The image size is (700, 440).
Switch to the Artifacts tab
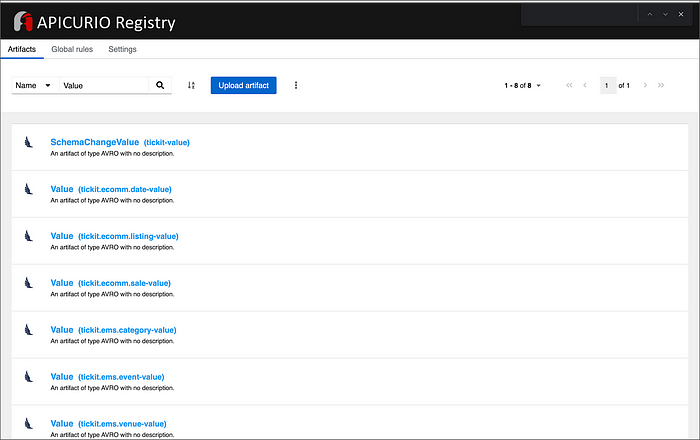pyautogui.click(x=22, y=49)
